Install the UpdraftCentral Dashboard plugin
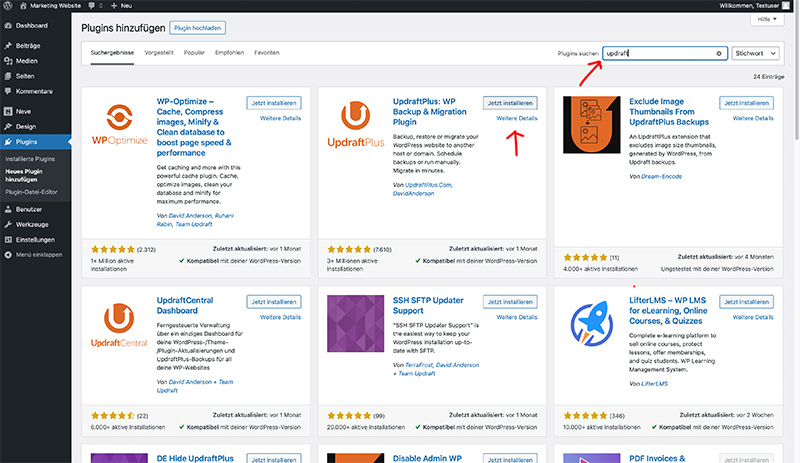Screen dimensions: 800x463 pyautogui.click(x=274, y=302)
